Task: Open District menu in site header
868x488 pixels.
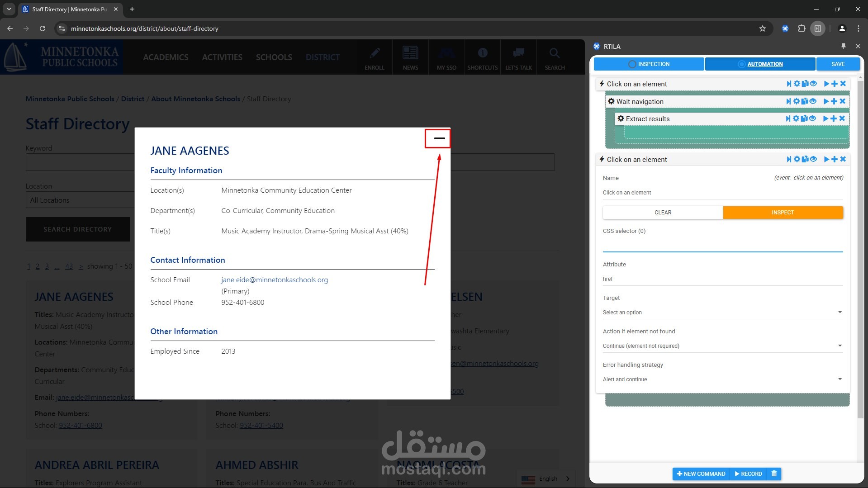Action: [x=323, y=57]
